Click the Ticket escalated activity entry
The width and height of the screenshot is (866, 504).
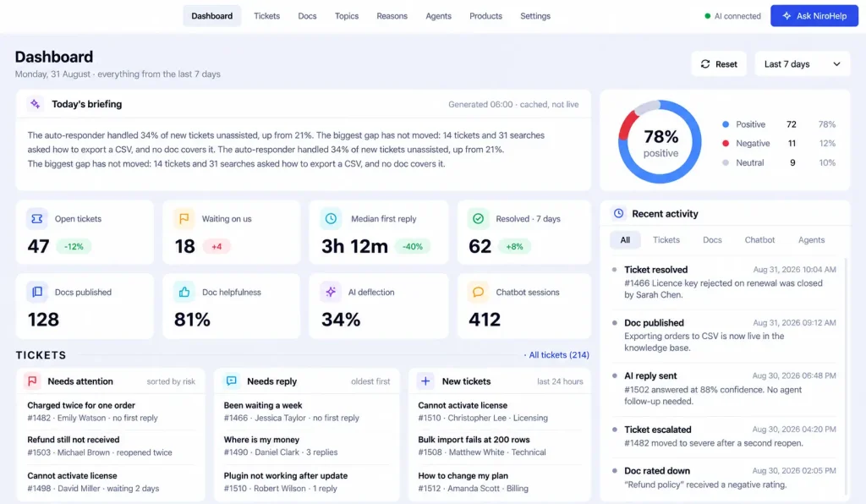(724, 436)
